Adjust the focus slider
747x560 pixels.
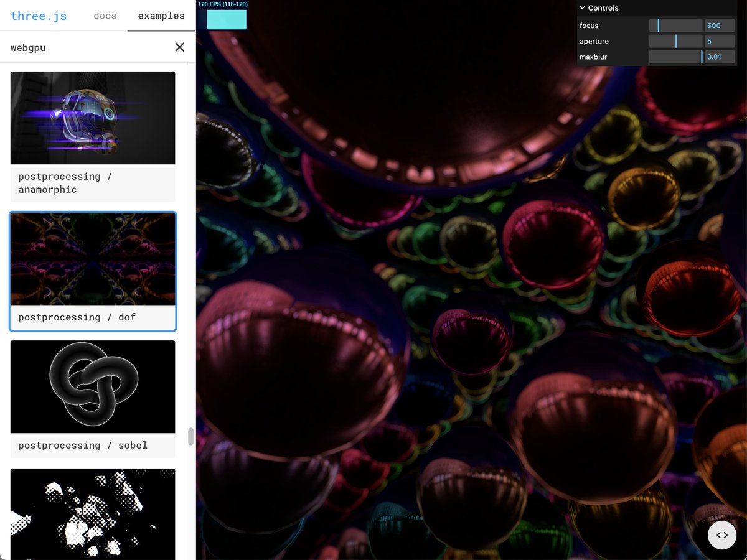[x=675, y=26]
